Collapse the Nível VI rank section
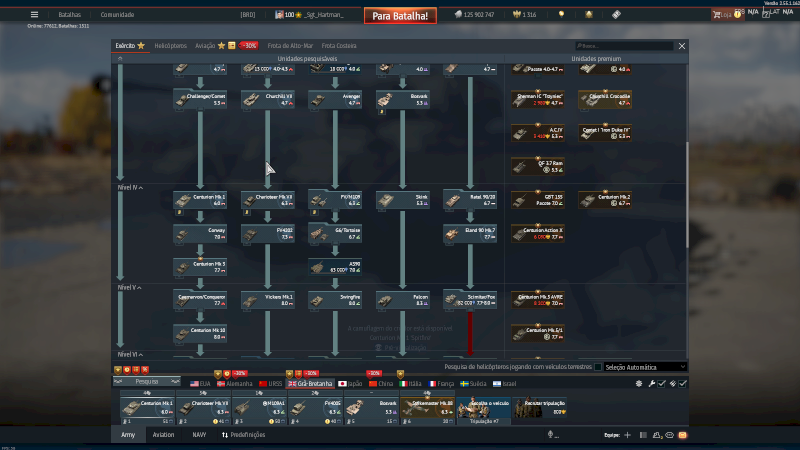 [x=130, y=354]
